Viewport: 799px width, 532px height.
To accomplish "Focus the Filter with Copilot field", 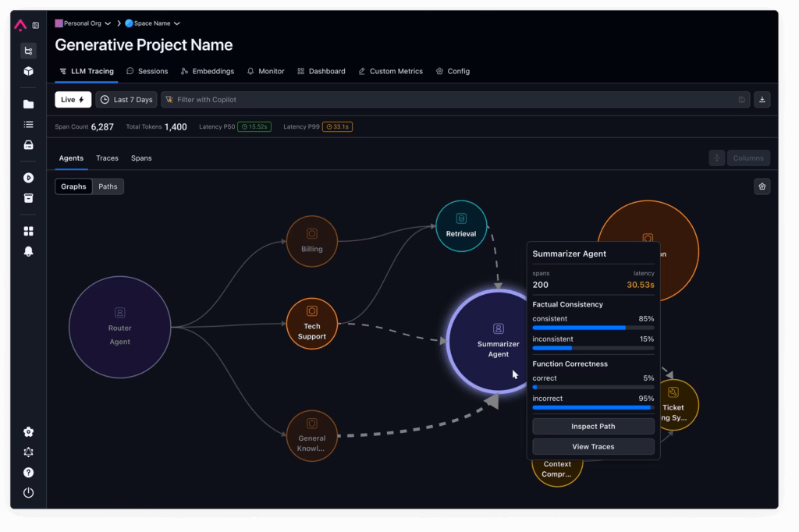I will [x=456, y=100].
